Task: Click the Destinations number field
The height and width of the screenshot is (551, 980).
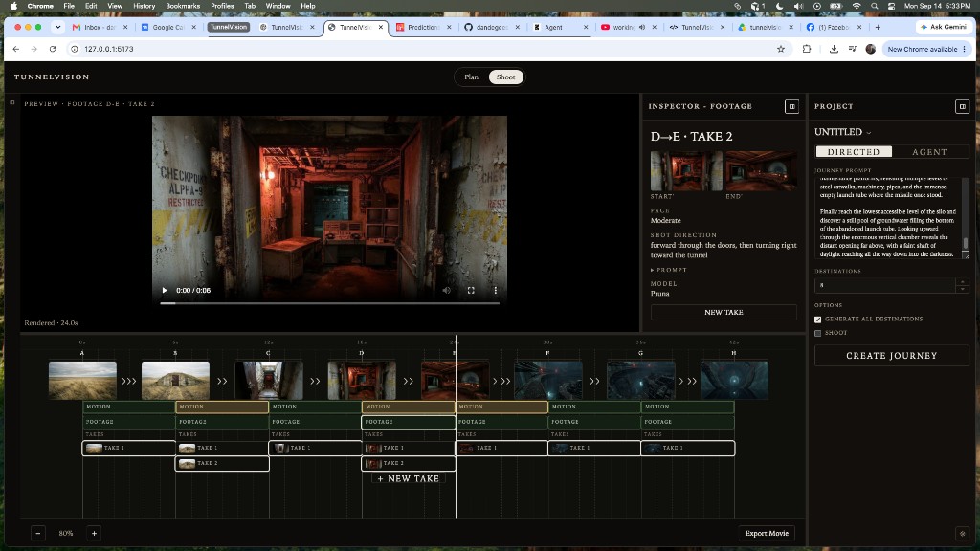Action: click(885, 285)
